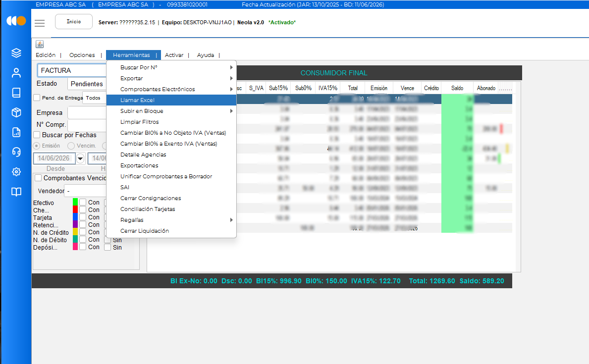589x364 pixels.
Task: Enable Buscar por Fechas checkbox
Action: (37, 135)
